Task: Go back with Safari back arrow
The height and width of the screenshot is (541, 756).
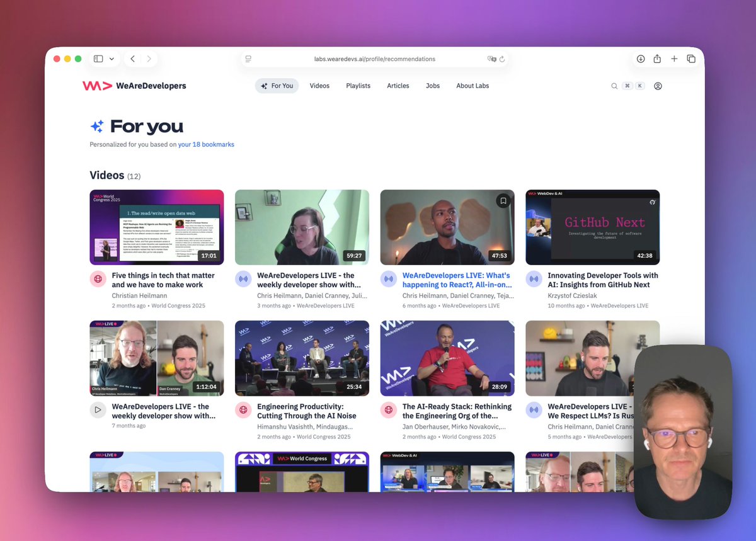Action: pos(133,59)
